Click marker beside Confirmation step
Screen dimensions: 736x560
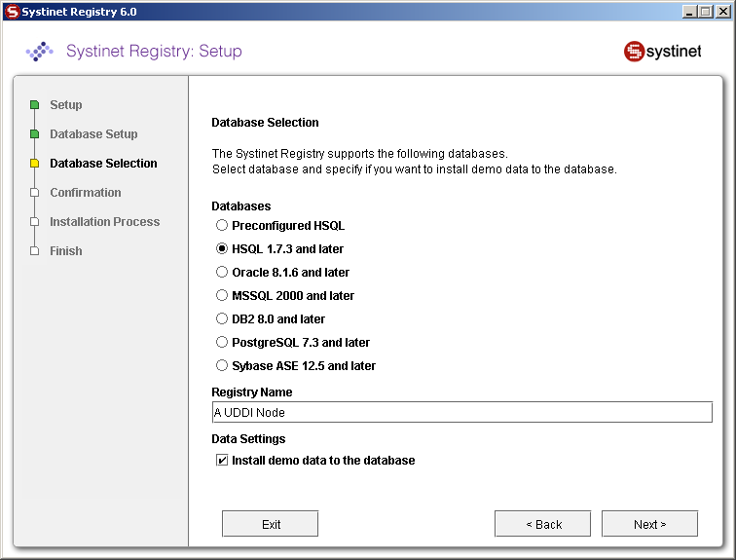pyautogui.click(x=34, y=193)
